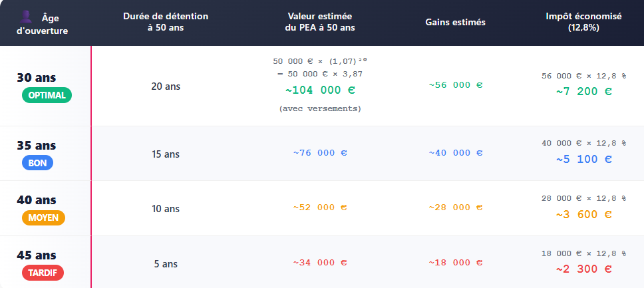Click the red TARDIF badge

tap(43, 272)
